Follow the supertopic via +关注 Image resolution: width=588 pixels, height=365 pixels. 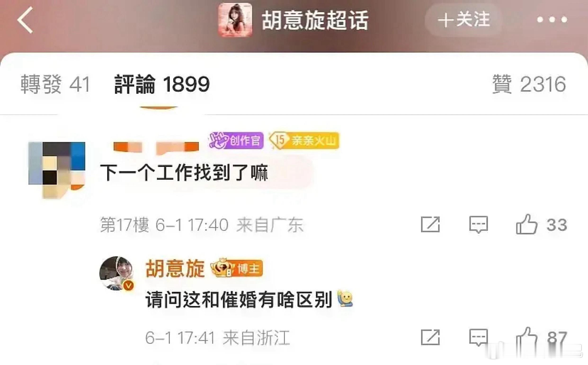coord(464,20)
